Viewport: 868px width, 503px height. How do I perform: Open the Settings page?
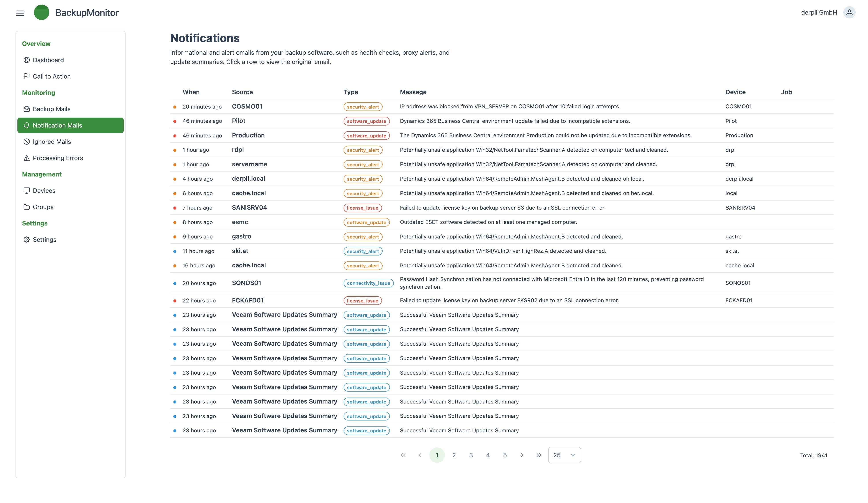coord(71,239)
